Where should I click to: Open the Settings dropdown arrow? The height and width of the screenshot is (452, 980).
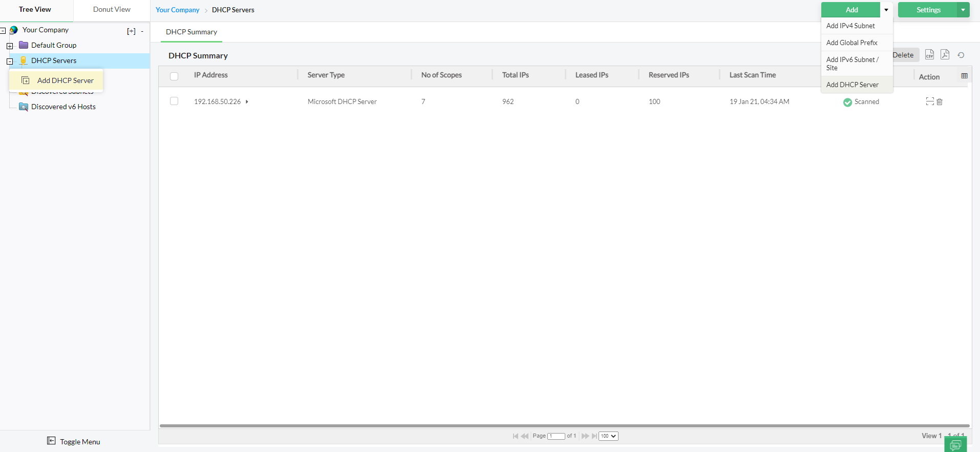click(963, 10)
